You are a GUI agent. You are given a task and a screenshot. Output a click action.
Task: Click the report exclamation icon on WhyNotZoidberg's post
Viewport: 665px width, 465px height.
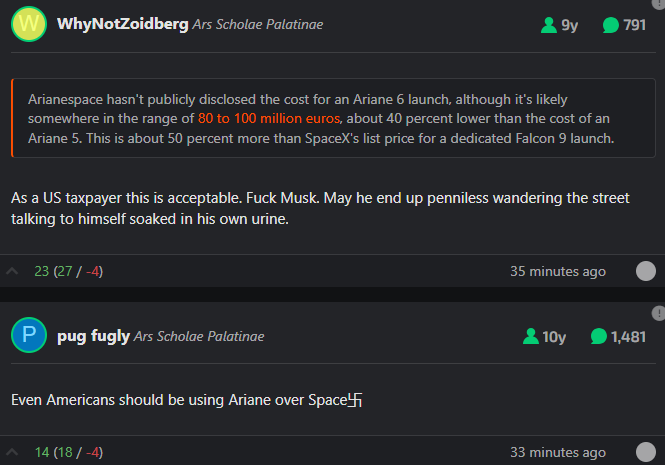659,3
